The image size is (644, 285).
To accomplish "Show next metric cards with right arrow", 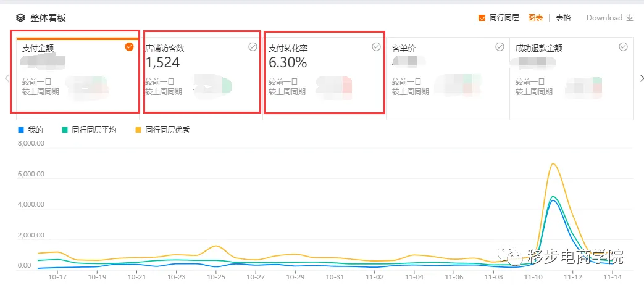I will coord(642,78).
